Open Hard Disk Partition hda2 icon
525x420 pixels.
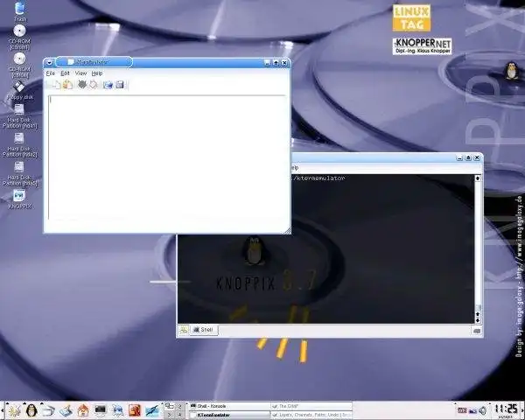[x=19, y=144]
